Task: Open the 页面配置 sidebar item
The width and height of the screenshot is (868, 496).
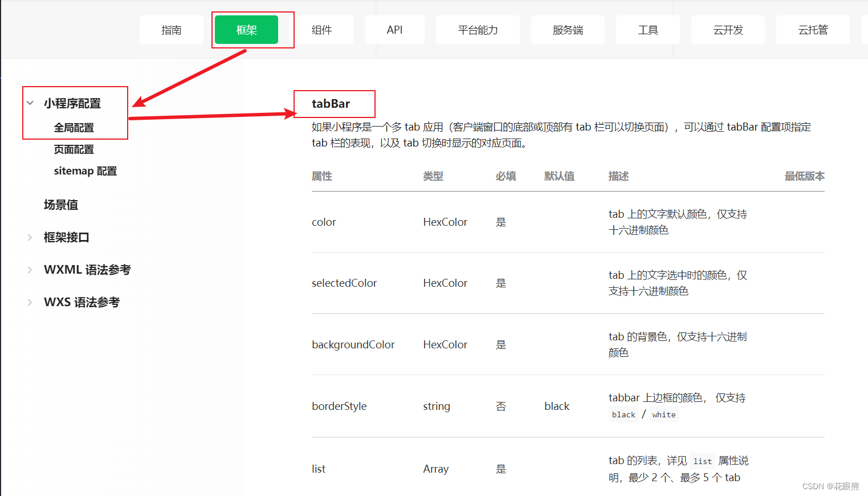Action: 74,149
